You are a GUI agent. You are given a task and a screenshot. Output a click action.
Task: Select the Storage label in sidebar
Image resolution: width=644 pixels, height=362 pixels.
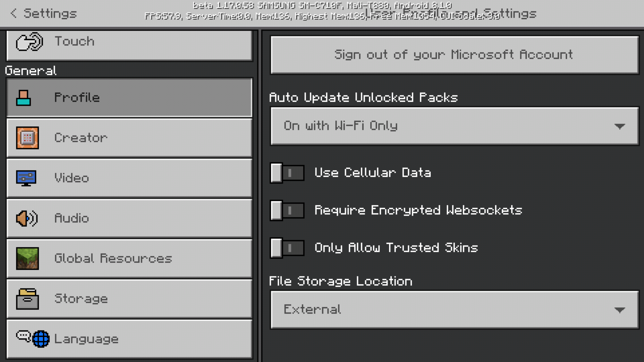tap(81, 299)
